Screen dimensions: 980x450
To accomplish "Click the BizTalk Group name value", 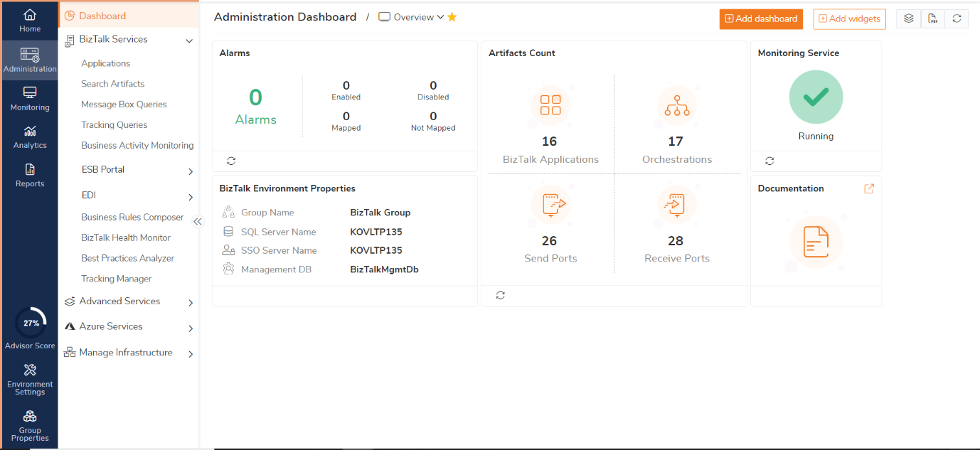I will pyautogui.click(x=380, y=213).
